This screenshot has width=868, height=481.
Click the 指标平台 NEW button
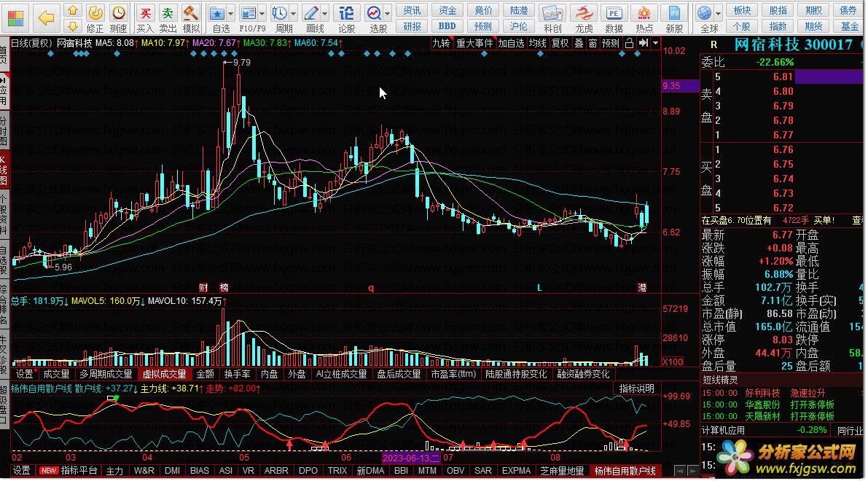coord(68,471)
